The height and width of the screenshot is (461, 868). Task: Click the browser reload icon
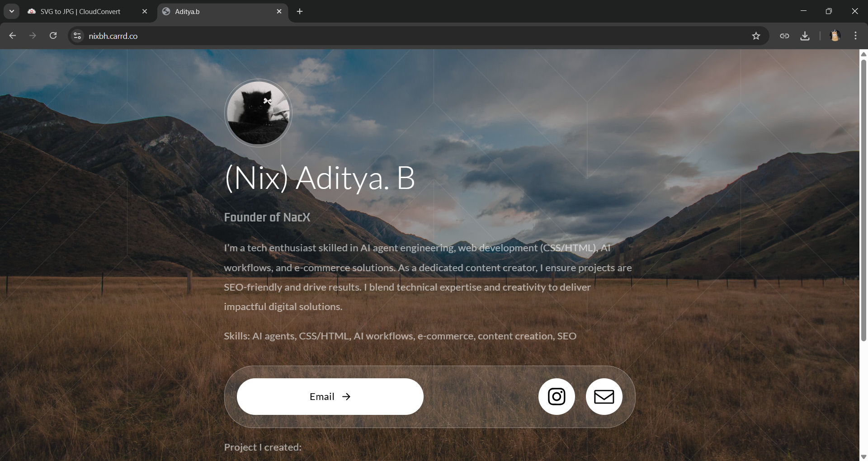[x=53, y=36]
